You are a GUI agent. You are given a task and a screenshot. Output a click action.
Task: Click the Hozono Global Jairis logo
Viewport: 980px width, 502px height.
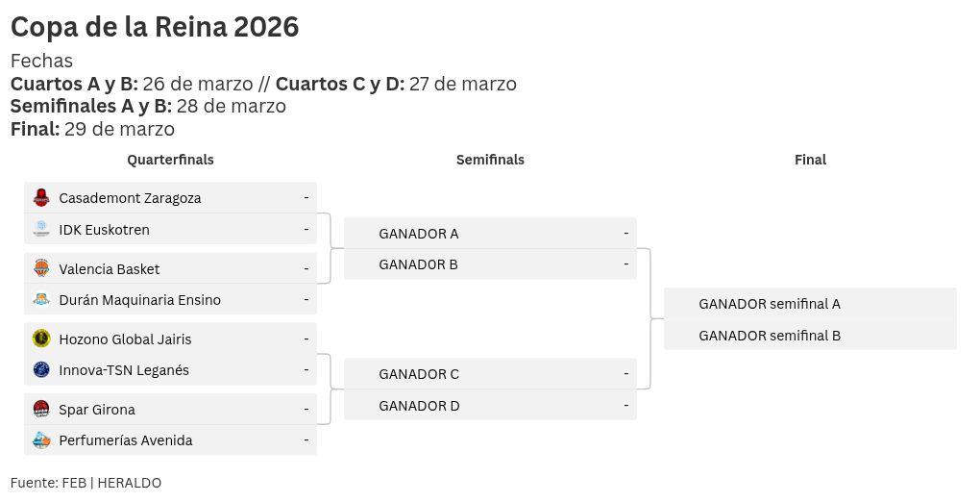pyautogui.click(x=40, y=339)
